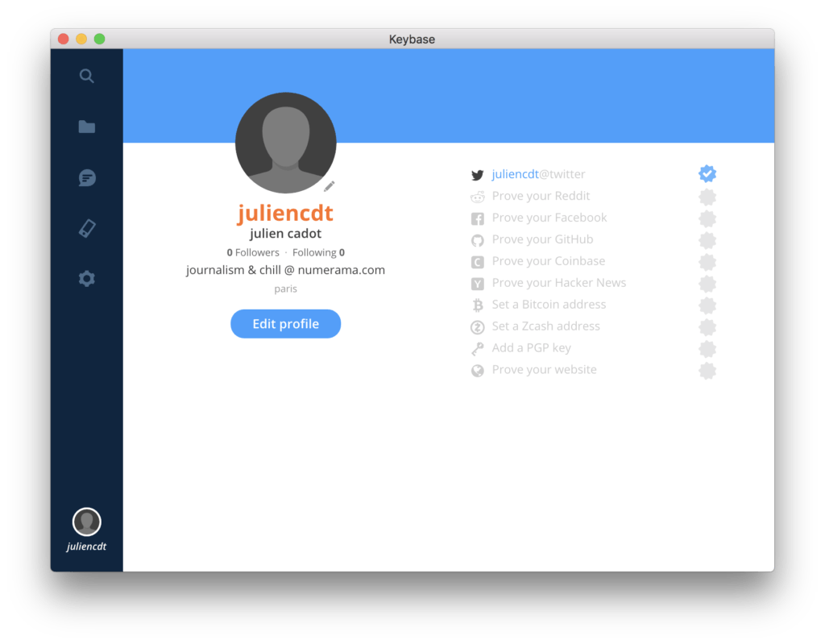Open the Keybase search icon
Viewport: 825px width, 644px height.
point(86,76)
